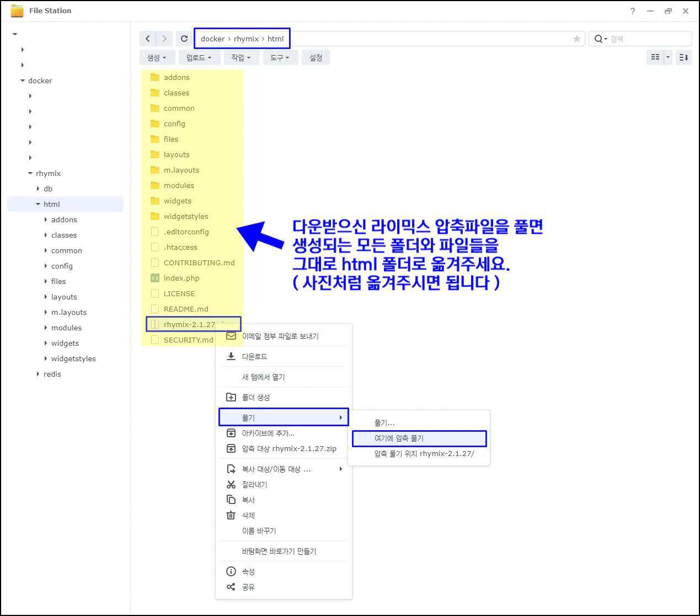Click the new folder icon for 폴더 생성
The width and height of the screenshot is (700, 616).
coord(231,397)
